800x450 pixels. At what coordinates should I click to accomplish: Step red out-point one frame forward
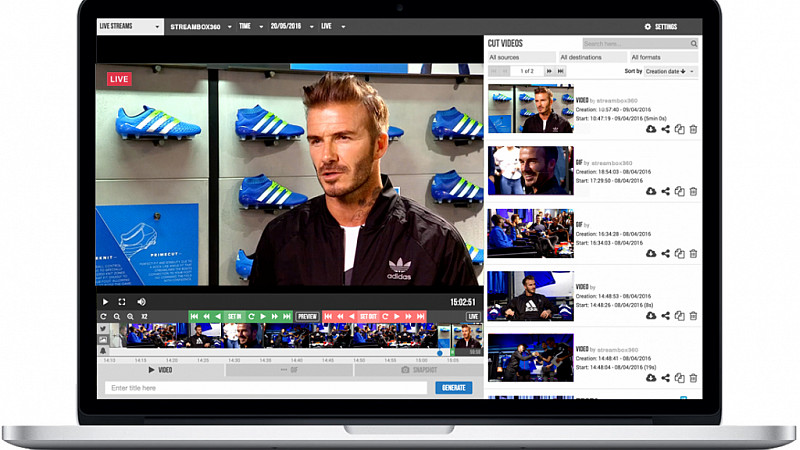(x=397, y=317)
